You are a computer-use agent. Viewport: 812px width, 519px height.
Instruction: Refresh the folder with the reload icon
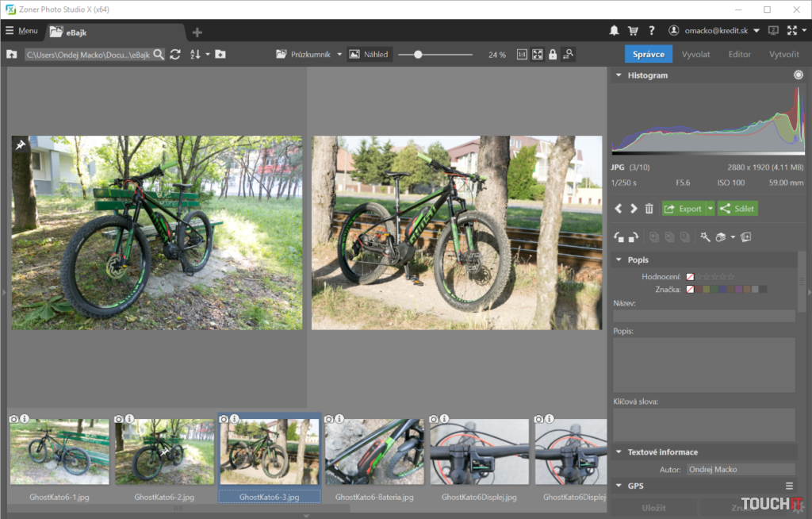coord(175,55)
